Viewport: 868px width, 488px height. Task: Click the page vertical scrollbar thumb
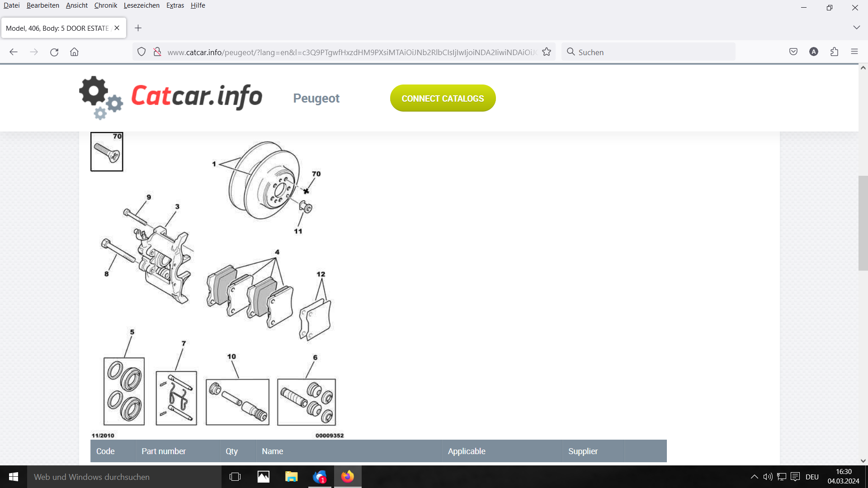pyautogui.click(x=863, y=223)
